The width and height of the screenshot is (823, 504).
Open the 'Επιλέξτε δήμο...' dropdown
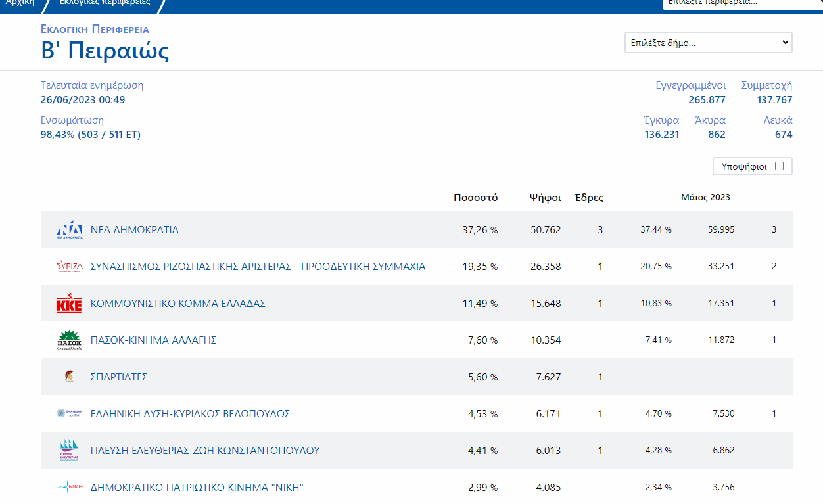[708, 43]
